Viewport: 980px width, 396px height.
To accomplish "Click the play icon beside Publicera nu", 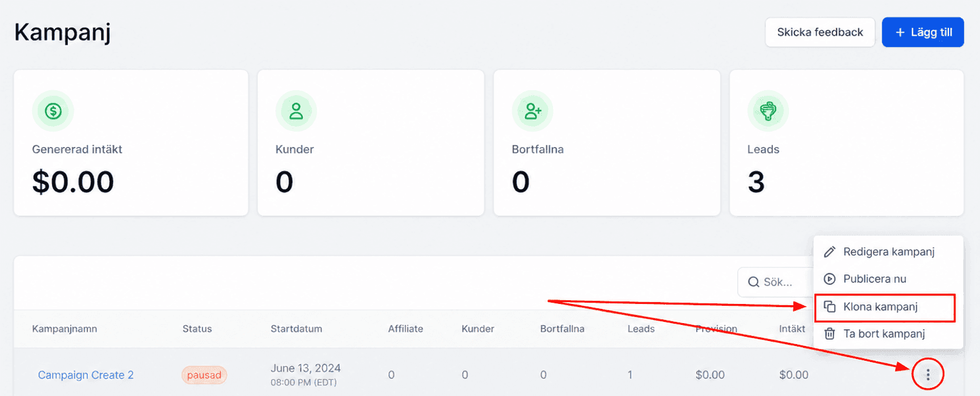I will point(830,279).
